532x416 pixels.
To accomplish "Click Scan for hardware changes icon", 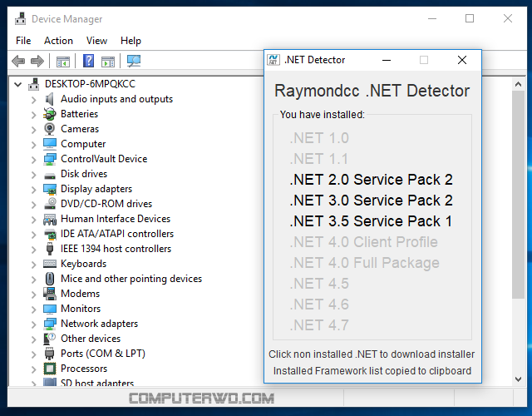I will click(134, 61).
